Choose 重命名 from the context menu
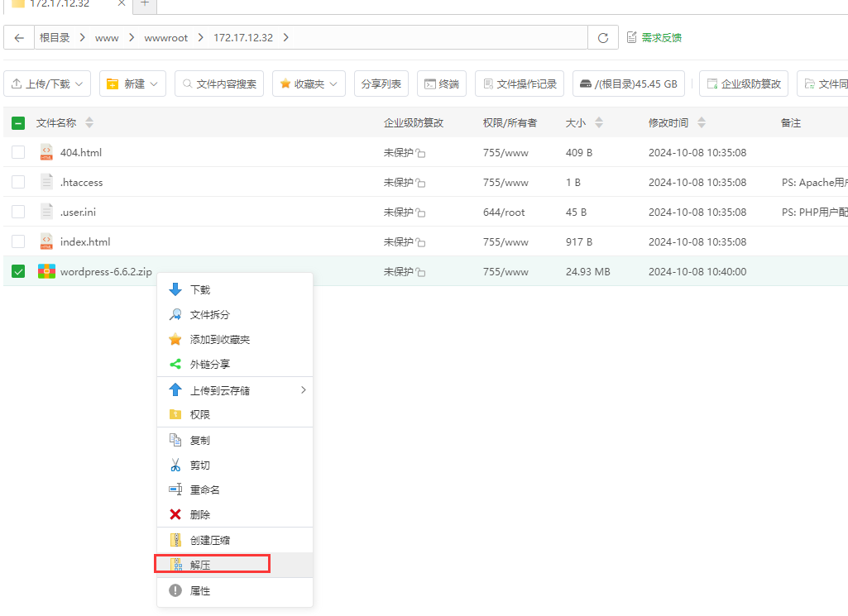848x616 pixels. [x=235, y=489]
